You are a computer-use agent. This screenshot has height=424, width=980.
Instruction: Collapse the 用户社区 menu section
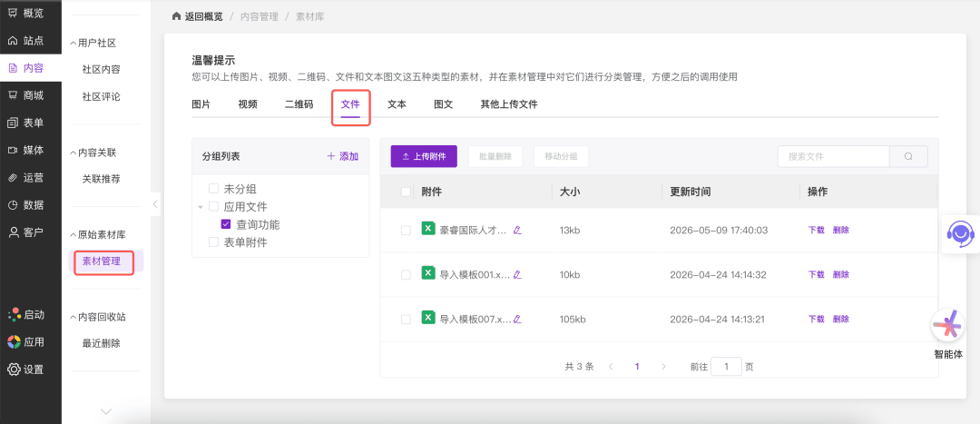[x=73, y=44]
